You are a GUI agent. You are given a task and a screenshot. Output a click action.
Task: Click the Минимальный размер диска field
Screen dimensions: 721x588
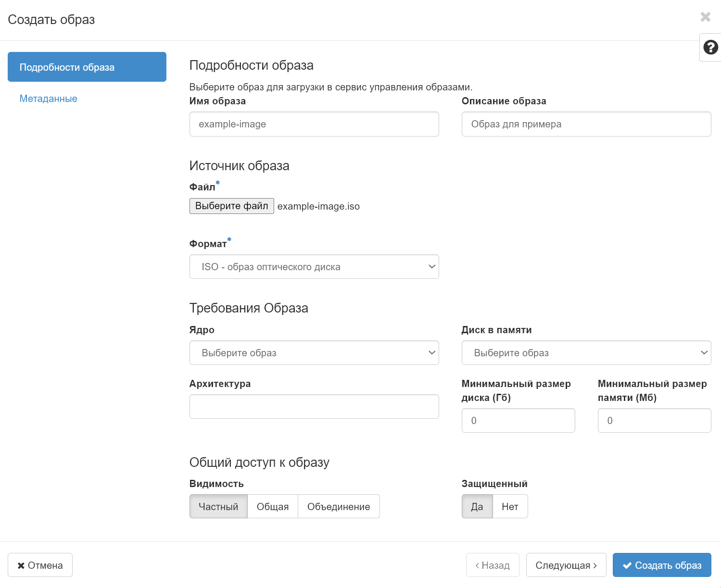[x=518, y=420]
